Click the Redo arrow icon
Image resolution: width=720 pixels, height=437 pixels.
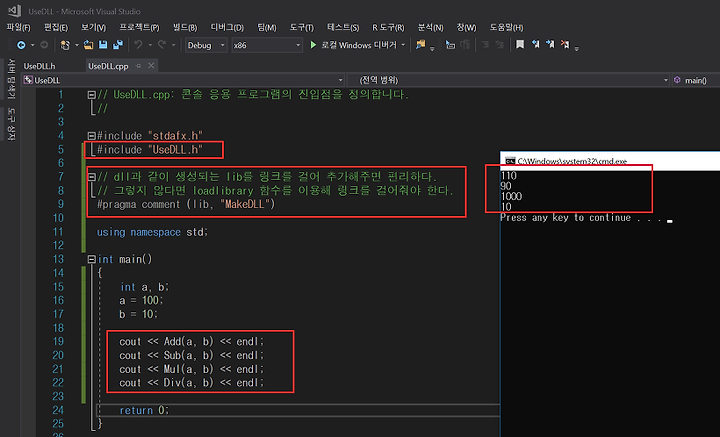[162, 45]
